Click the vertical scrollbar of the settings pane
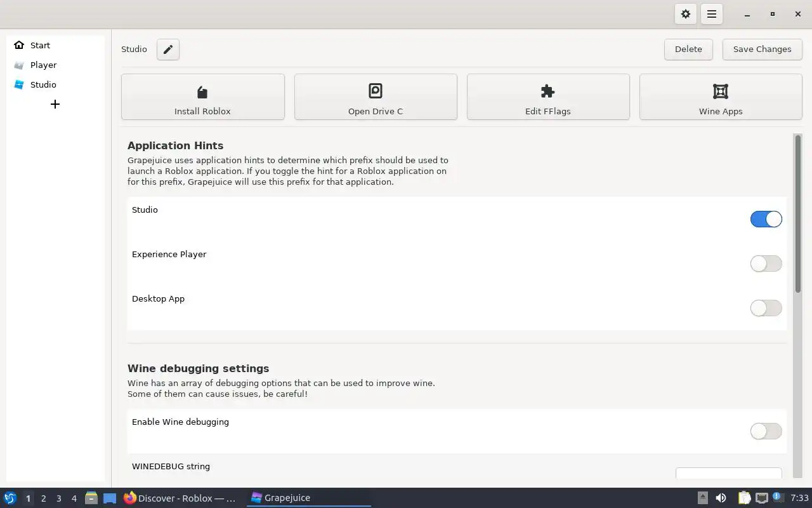 point(798,213)
